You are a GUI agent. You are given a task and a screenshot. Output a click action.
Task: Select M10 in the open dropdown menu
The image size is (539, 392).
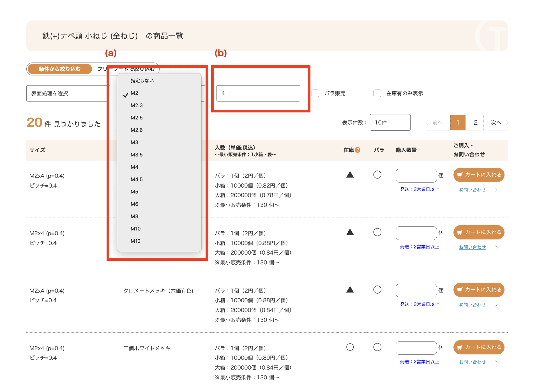pos(136,229)
